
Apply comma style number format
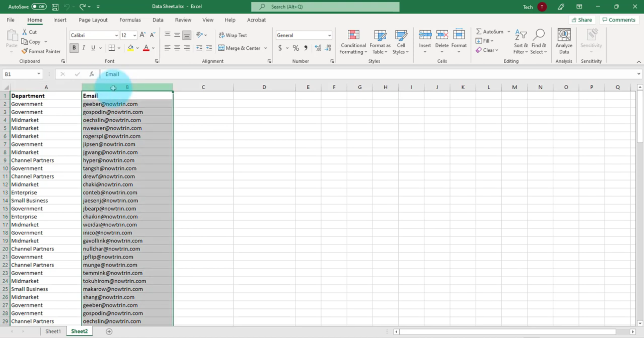pyautogui.click(x=306, y=48)
